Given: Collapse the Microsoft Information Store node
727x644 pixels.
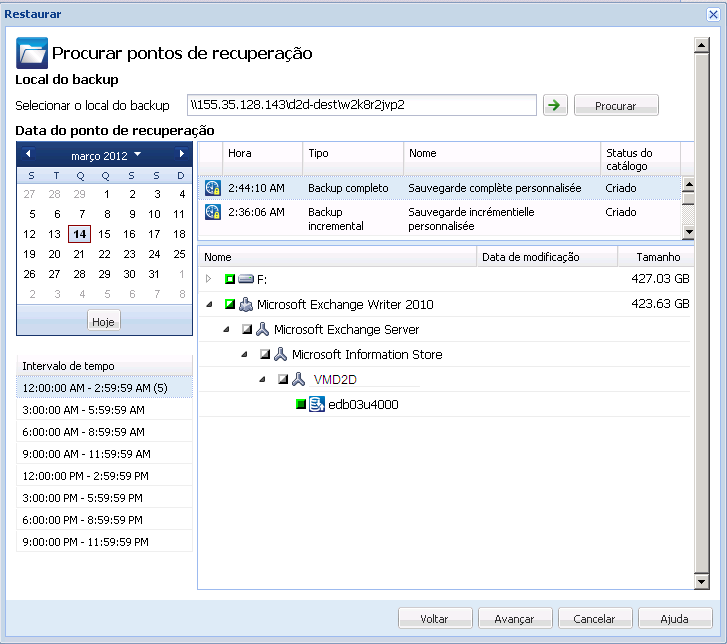Looking at the screenshot, I should click(244, 354).
